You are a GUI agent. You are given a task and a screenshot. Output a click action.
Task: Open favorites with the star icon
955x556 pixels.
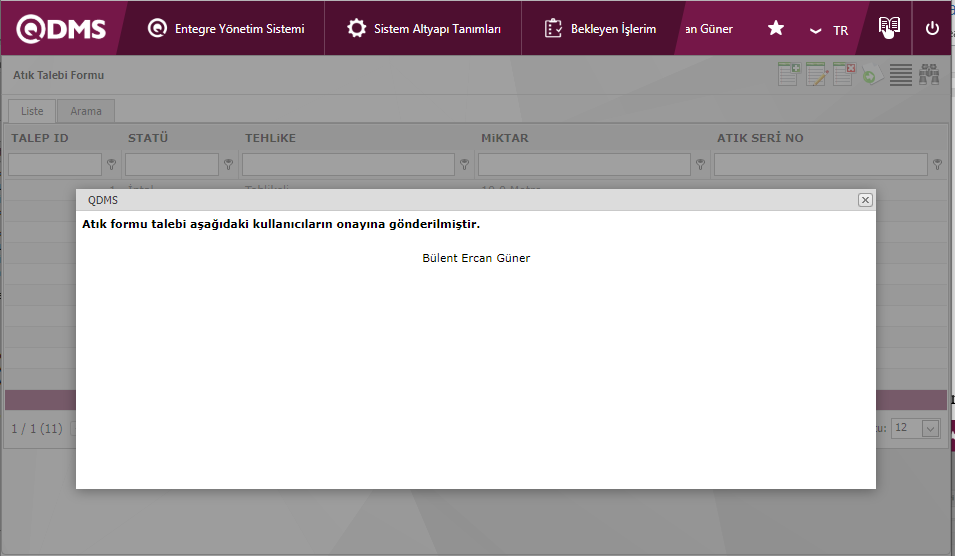click(x=775, y=29)
